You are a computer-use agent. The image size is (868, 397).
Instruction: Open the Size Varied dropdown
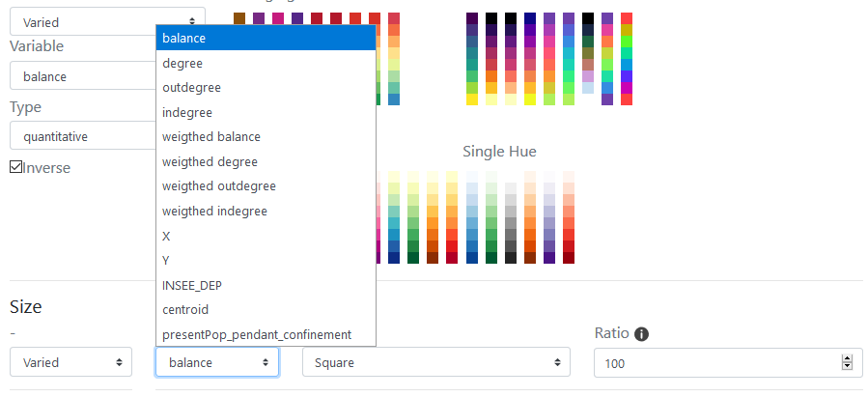70,362
